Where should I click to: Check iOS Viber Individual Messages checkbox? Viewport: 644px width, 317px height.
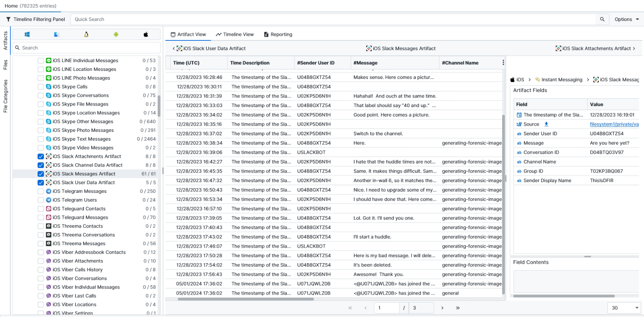(40, 287)
